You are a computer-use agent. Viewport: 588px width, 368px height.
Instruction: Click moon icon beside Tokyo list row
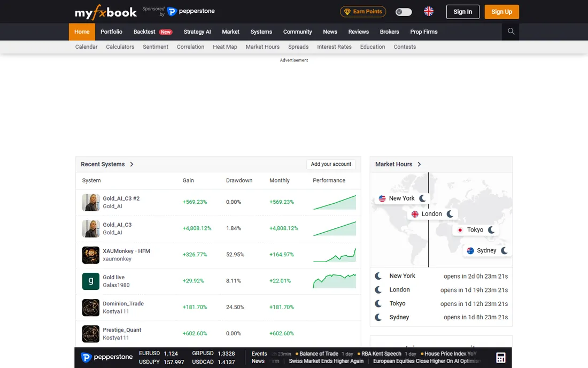click(378, 303)
